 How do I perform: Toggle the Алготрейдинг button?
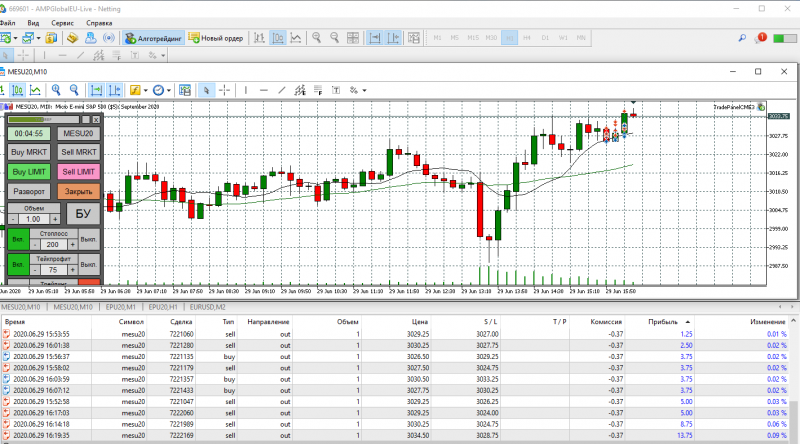click(154, 38)
